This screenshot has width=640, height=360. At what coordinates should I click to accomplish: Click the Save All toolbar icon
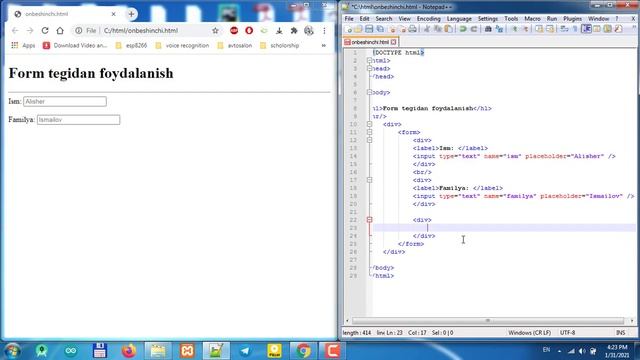tap(380, 29)
